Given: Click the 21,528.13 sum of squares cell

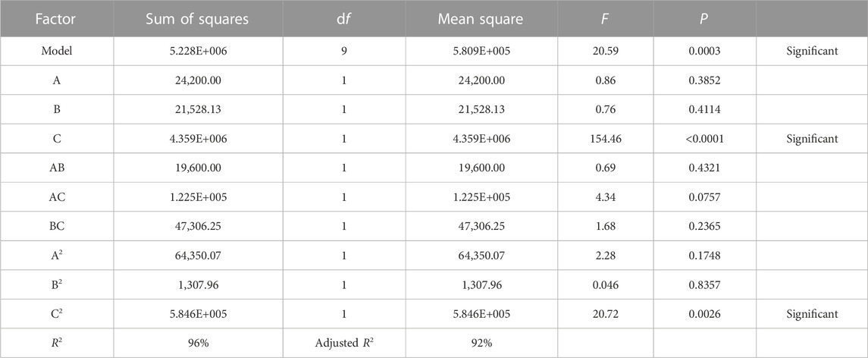Looking at the screenshot, I should [x=198, y=110].
